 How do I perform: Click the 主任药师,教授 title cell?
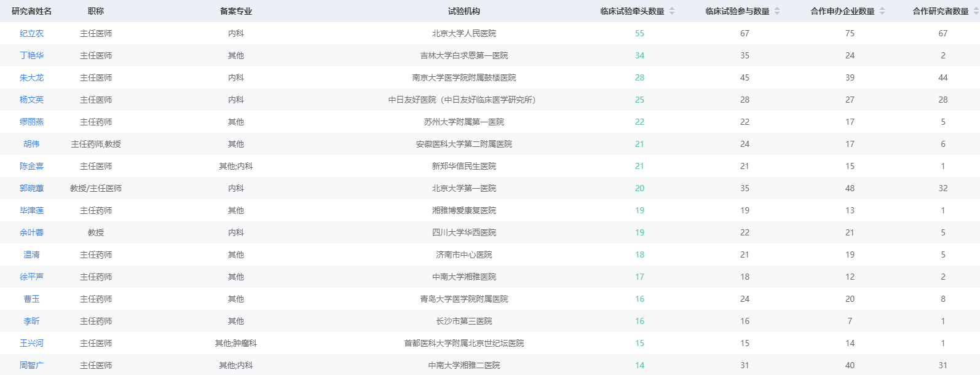96,144
